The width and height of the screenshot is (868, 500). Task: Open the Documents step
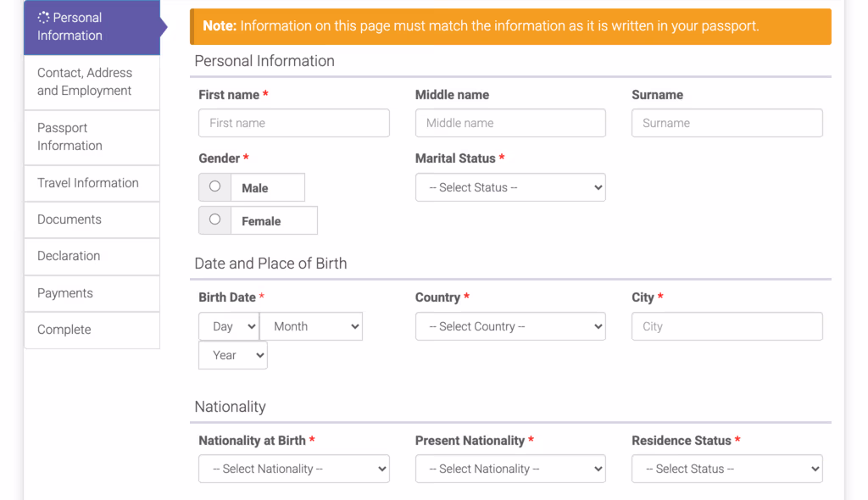tap(92, 219)
